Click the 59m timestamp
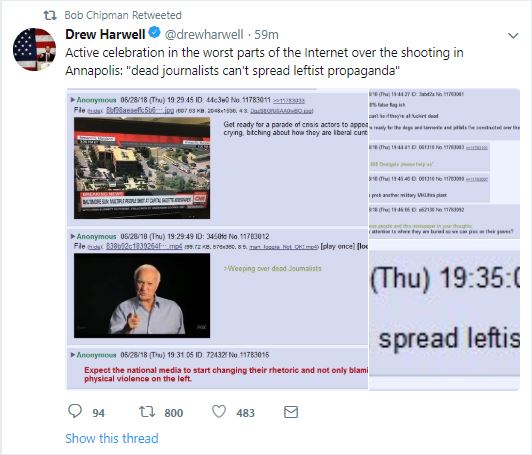Screen dimensions: 532x455 [x=266, y=34]
